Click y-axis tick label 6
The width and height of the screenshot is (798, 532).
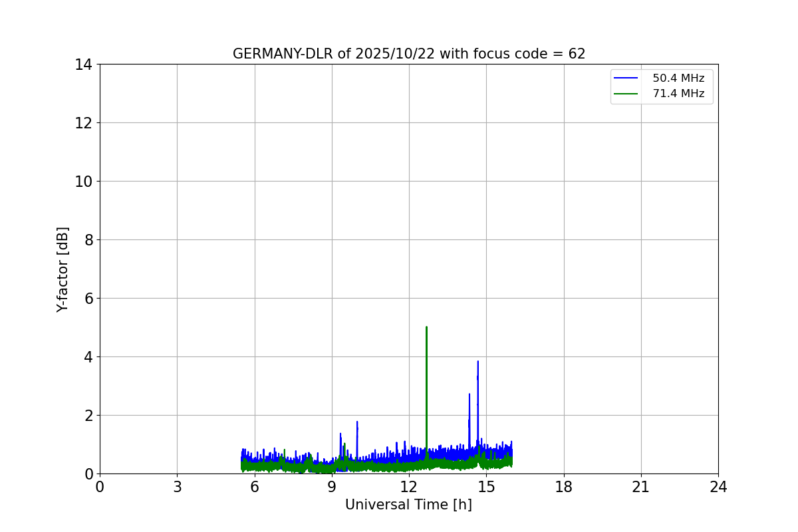(x=88, y=299)
